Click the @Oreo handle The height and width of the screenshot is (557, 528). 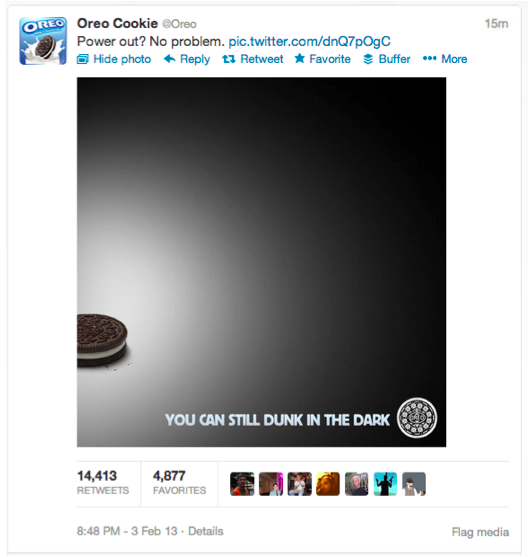[x=179, y=24]
